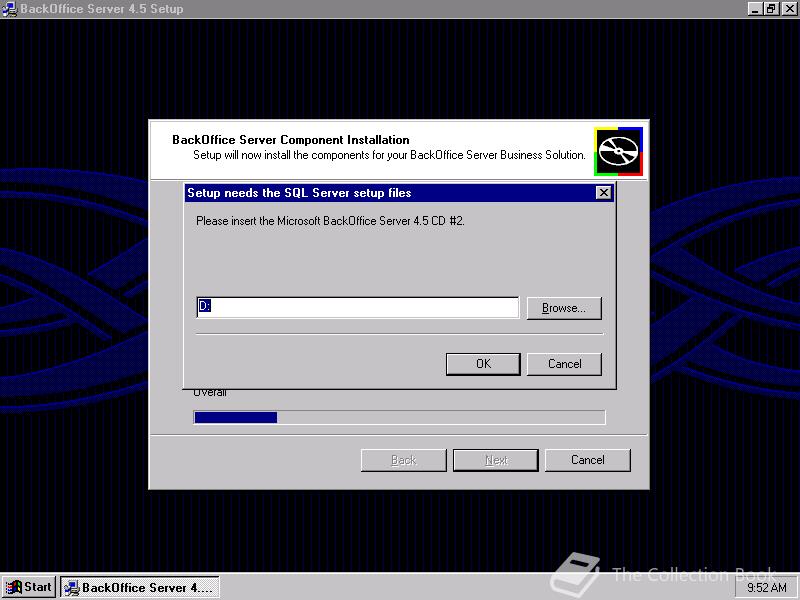Cancel the BackOffice Component Installation wizard
800x600 pixels.
coord(588,460)
